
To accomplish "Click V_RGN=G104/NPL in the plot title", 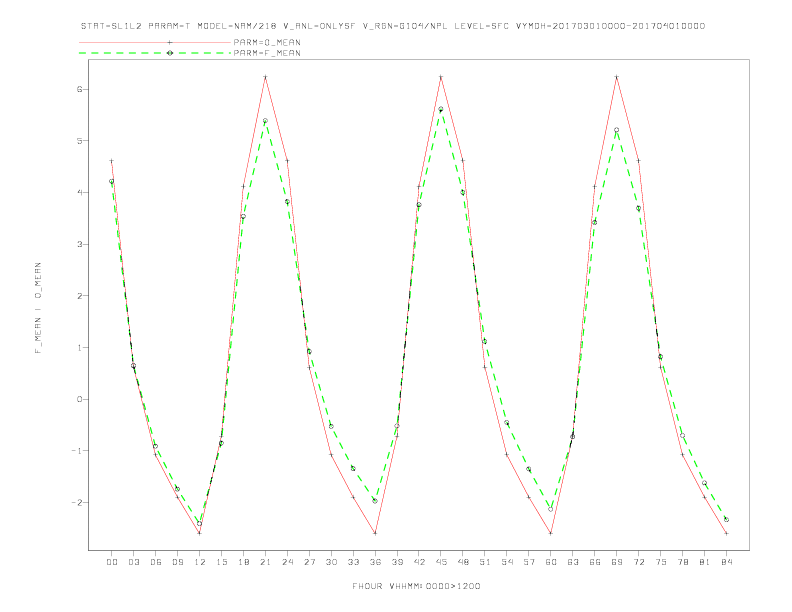I will 405,26.
